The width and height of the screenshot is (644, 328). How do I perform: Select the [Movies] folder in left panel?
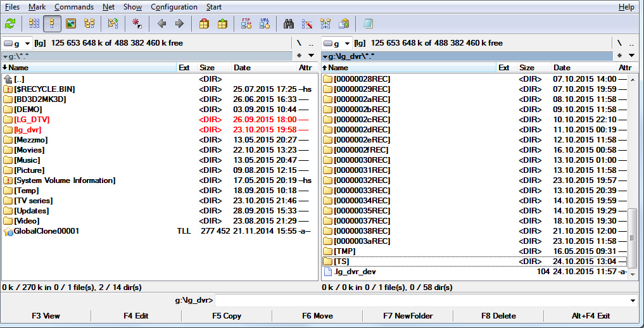[x=29, y=150]
